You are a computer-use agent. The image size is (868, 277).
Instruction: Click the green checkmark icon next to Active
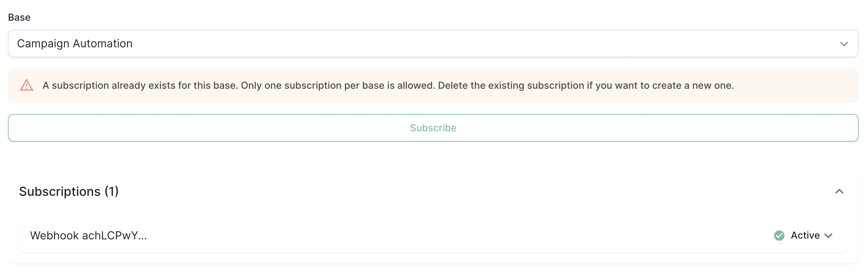pos(779,235)
